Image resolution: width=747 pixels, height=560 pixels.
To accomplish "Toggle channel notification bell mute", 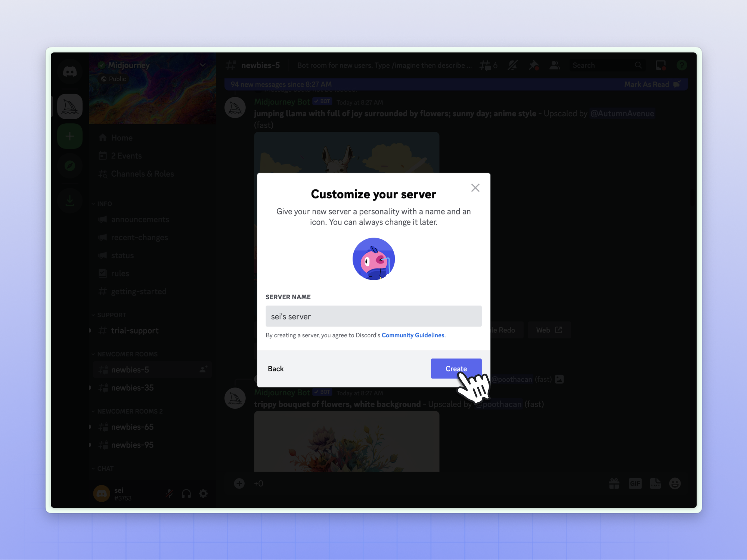I will pyautogui.click(x=512, y=65).
